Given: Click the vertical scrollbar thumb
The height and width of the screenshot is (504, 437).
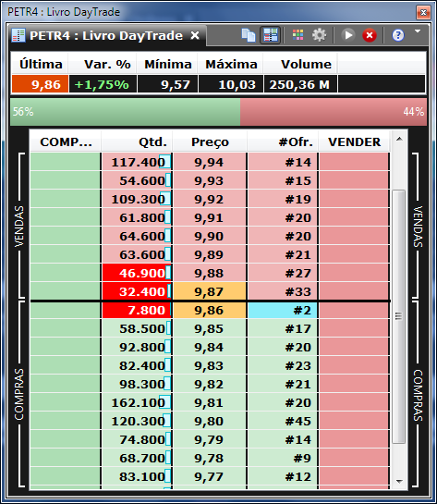Looking at the screenshot, I should (399, 316).
